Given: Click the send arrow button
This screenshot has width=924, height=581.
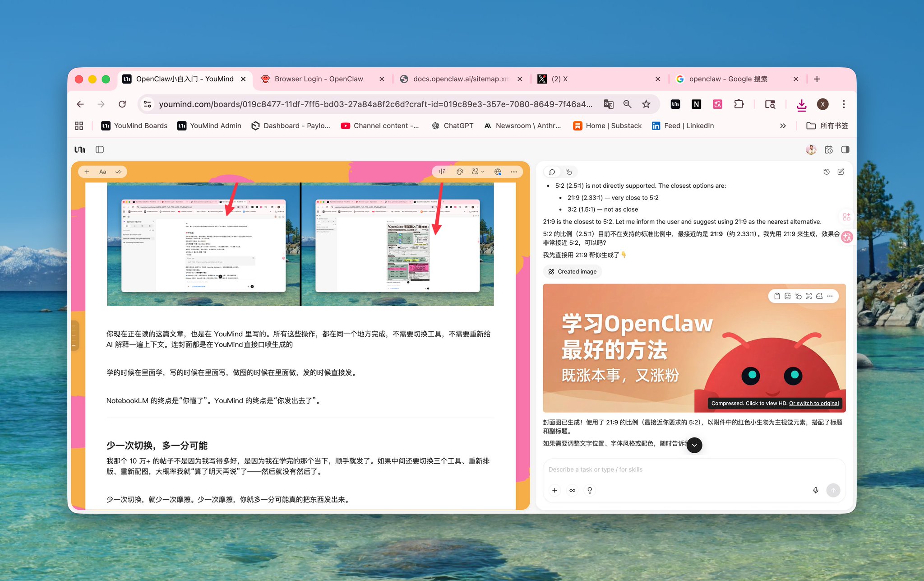Looking at the screenshot, I should (x=833, y=490).
